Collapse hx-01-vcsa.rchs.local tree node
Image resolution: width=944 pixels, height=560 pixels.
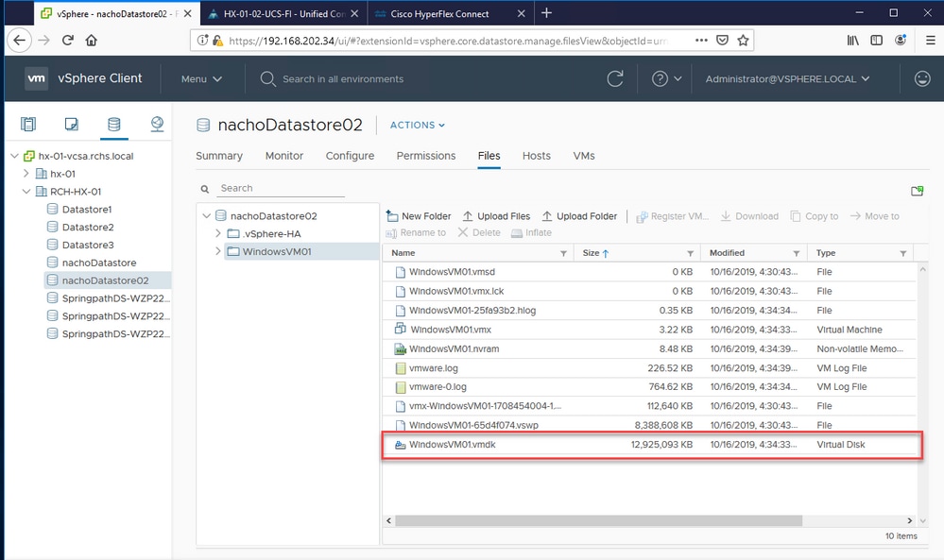pos(15,156)
